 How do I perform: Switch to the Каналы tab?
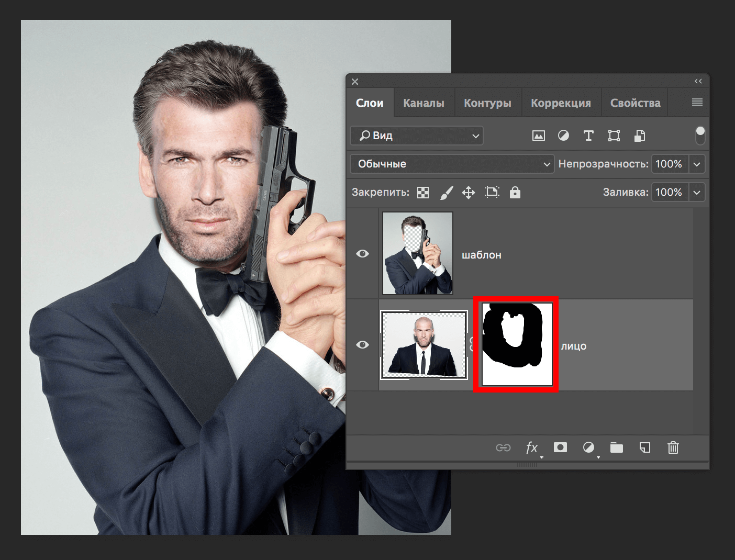(x=424, y=103)
